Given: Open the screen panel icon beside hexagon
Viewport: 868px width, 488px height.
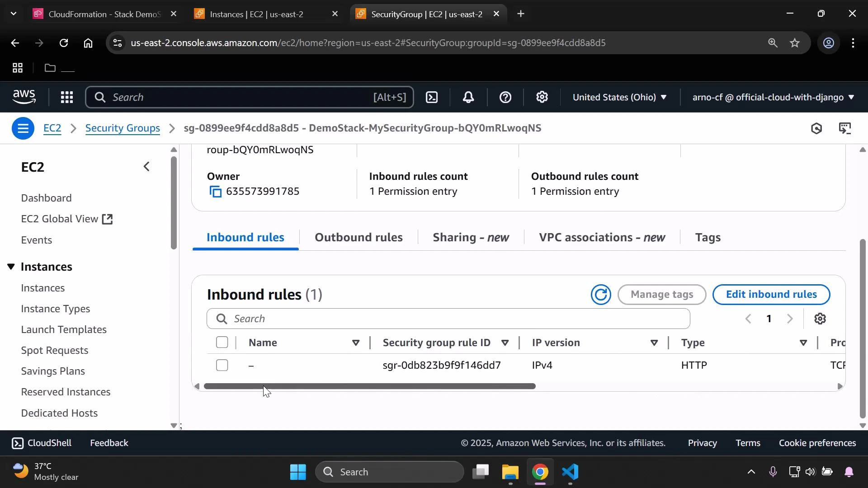Looking at the screenshot, I should [845, 128].
